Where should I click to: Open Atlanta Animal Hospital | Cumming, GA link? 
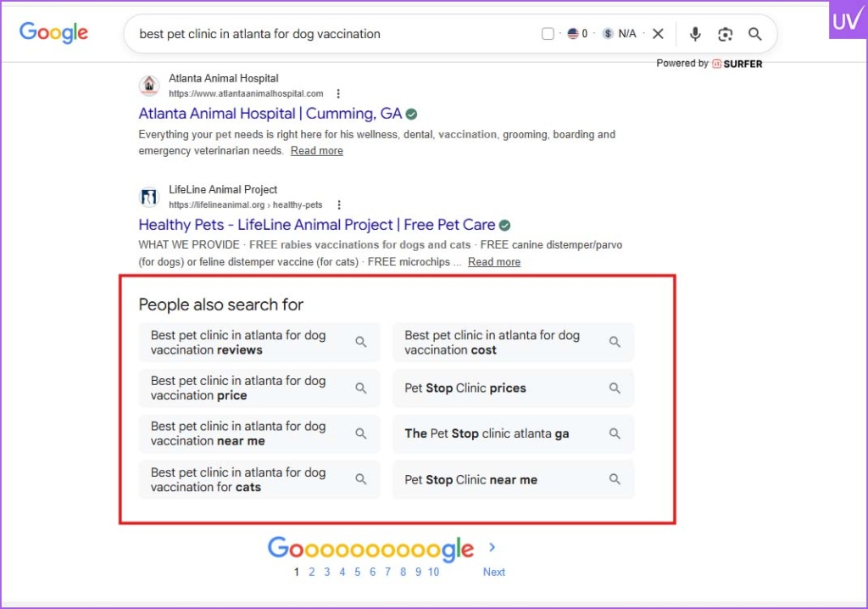point(270,114)
